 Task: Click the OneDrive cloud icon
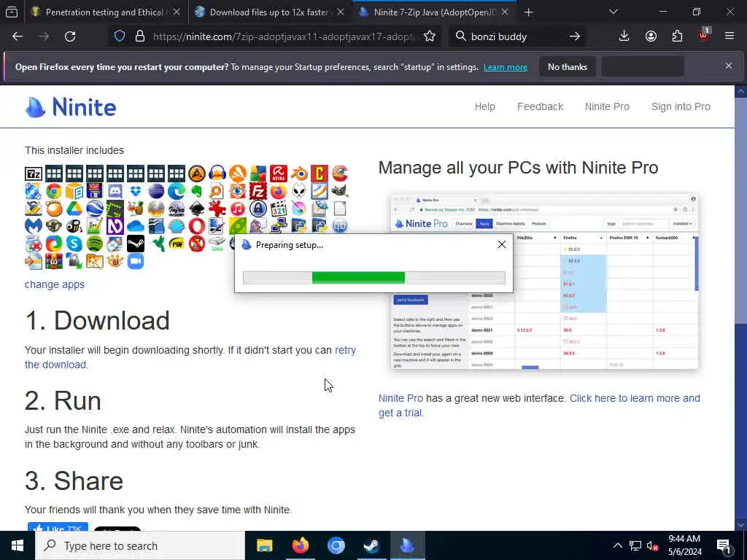(x=136, y=226)
